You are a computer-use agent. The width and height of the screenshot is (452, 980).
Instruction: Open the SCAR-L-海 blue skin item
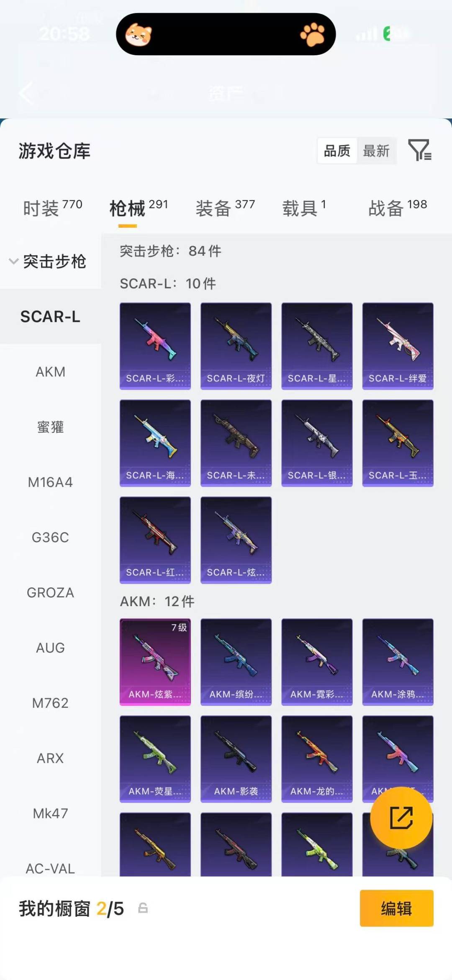tap(155, 443)
